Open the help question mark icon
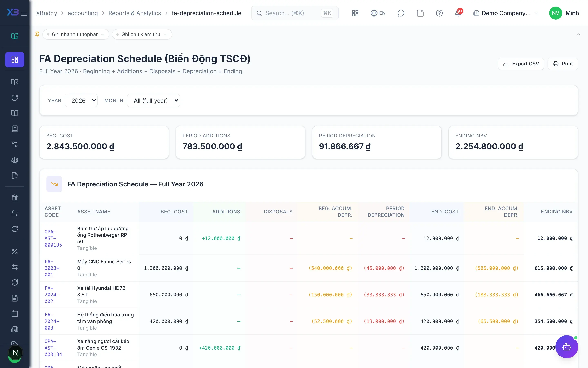This screenshot has width=588, height=368. 439,13
